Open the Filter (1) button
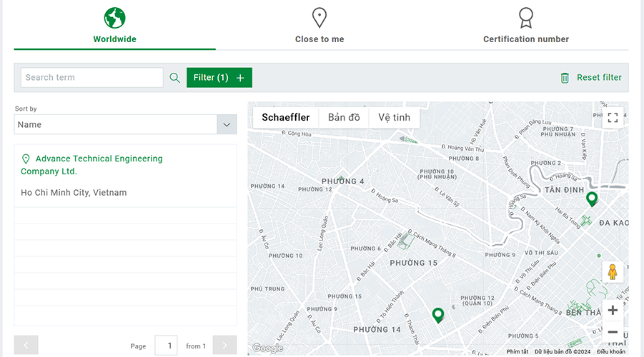The width and height of the screenshot is (644, 357). pos(219,78)
